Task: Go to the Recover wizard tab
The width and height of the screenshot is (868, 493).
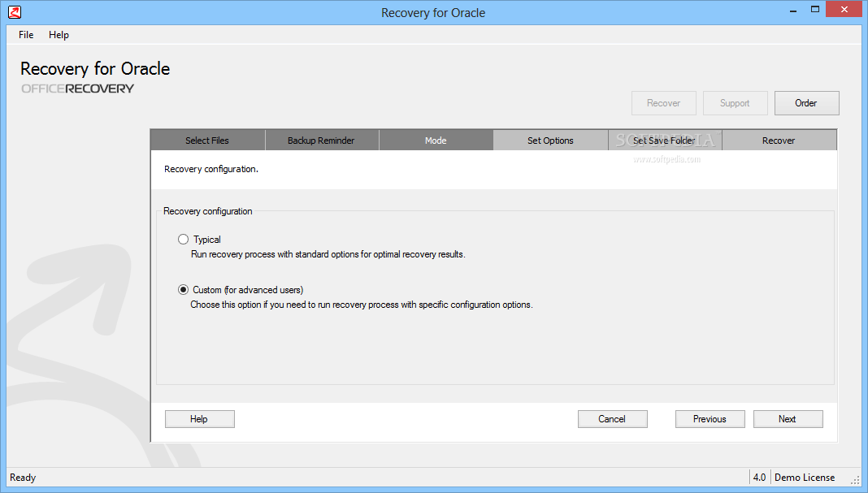Action: pyautogui.click(x=779, y=141)
